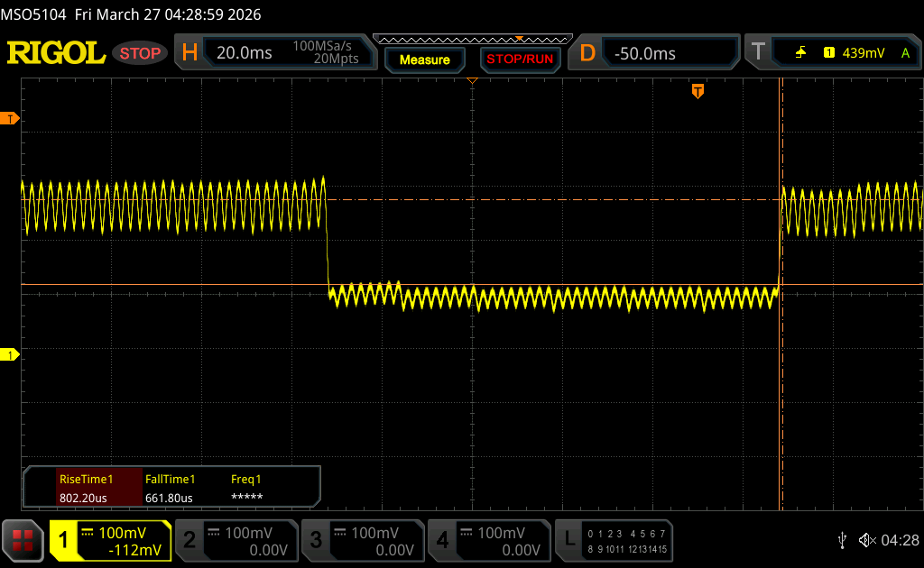Viewport: 924px width, 568px height.
Task: Open the 100MSa/s 20Mpts acquisition settings
Action: [326, 53]
